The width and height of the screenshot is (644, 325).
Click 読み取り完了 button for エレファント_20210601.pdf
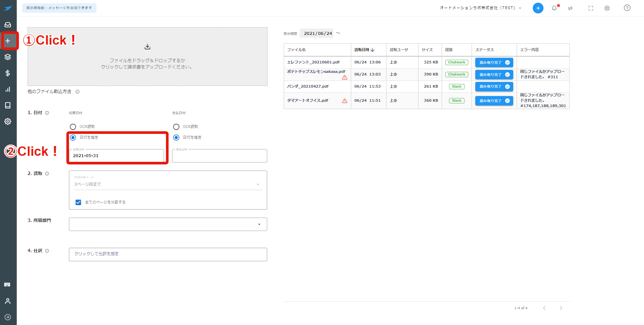pos(494,62)
